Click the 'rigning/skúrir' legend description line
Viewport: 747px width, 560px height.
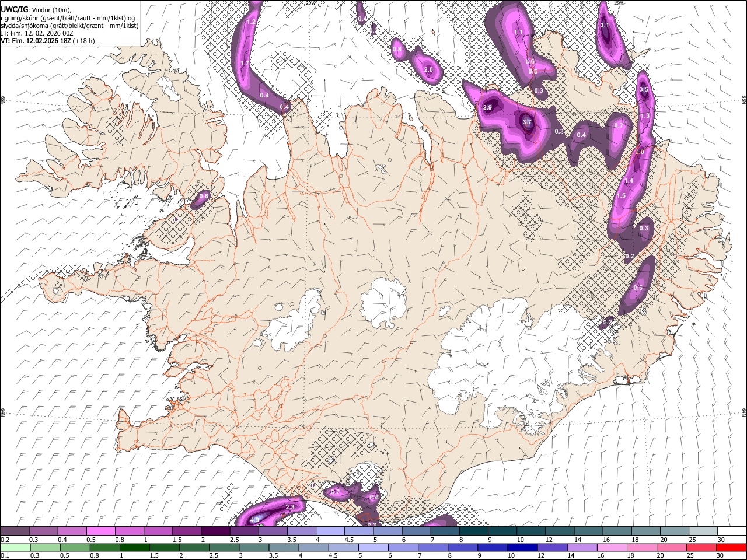coord(68,17)
